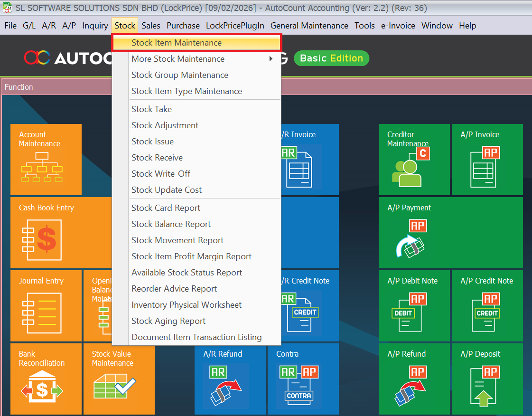The image size is (532, 416).
Task: Open the Stock Card Report entry
Action: pyautogui.click(x=166, y=208)
